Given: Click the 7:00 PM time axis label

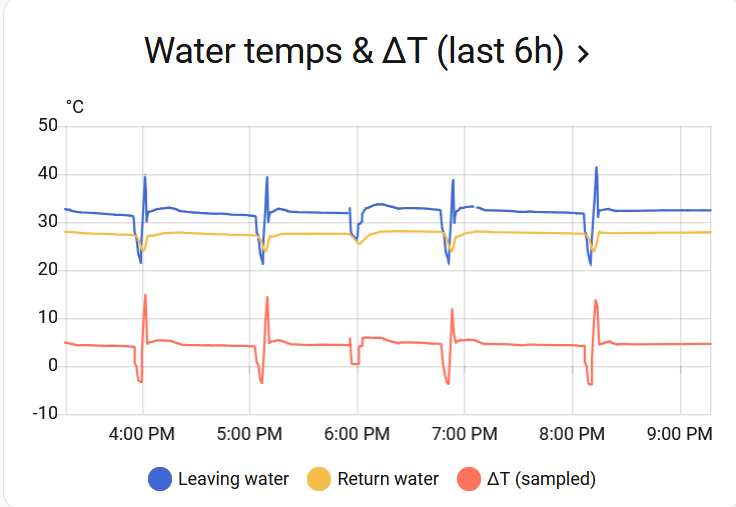Looking at the screenshot, I should click(x=464, y=435).
